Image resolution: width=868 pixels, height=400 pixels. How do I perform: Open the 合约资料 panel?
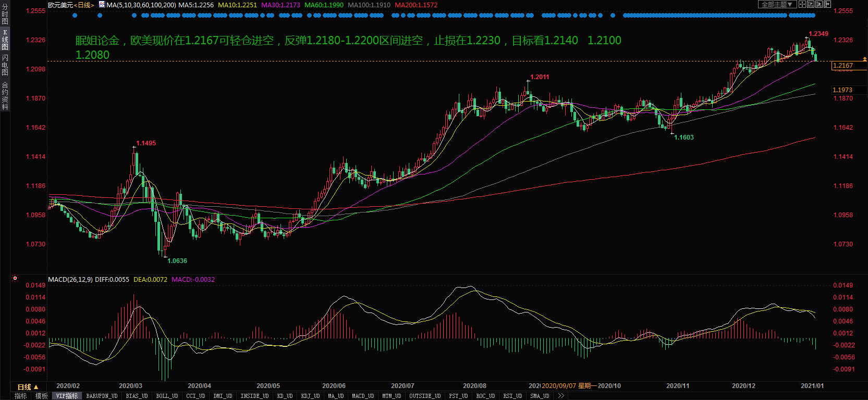click(x=5, y=95)
